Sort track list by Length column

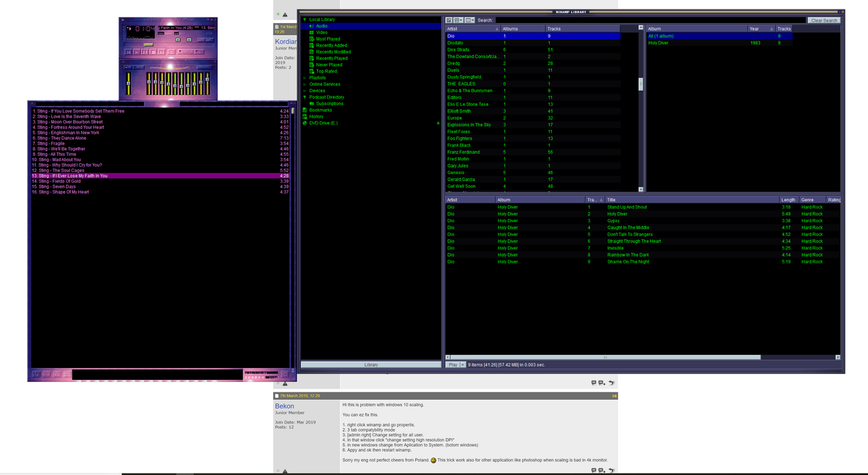coord(789,200)
